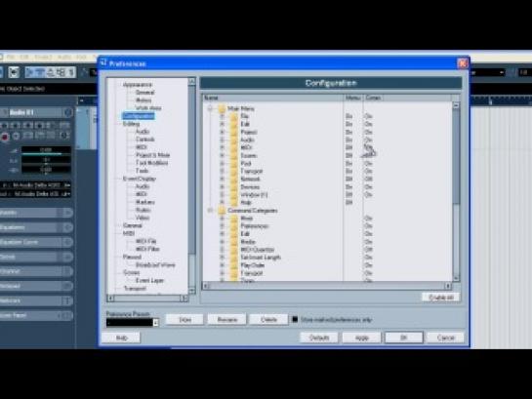
Task: Select Configuration in the preferences tree
Action: (x=138, y=116)
